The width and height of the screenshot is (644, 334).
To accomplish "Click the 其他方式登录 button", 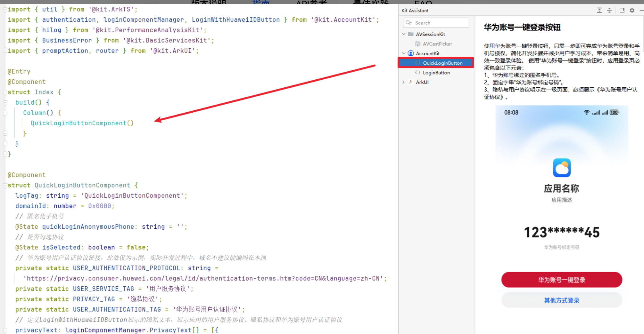I will (562, 300).
